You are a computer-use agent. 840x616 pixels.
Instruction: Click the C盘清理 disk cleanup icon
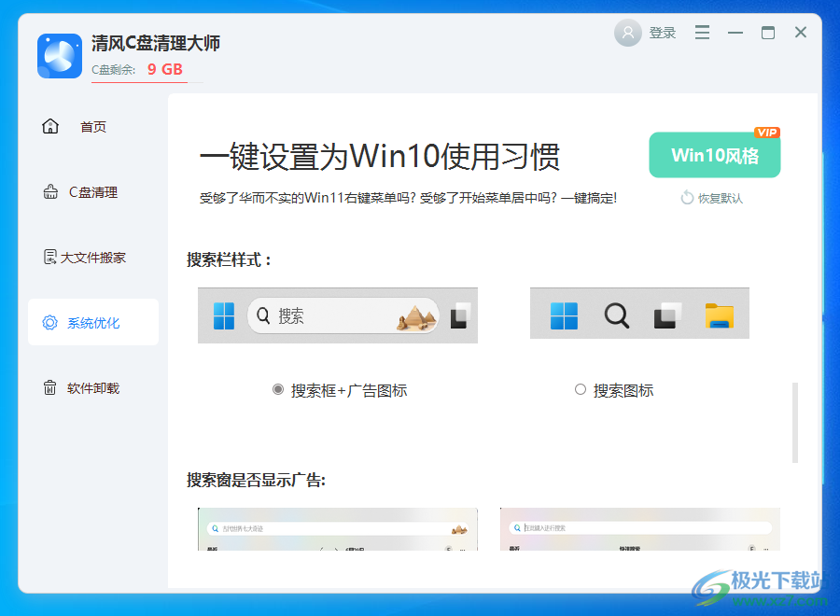[x=49, y=191]
